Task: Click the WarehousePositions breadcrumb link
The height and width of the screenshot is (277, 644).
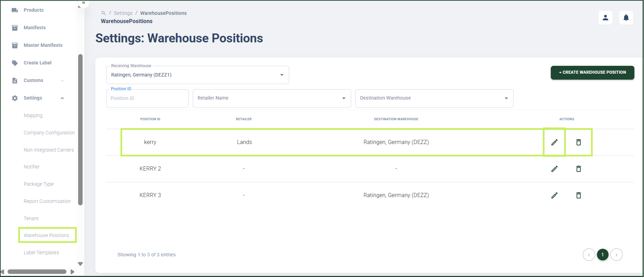Action: 163,13
